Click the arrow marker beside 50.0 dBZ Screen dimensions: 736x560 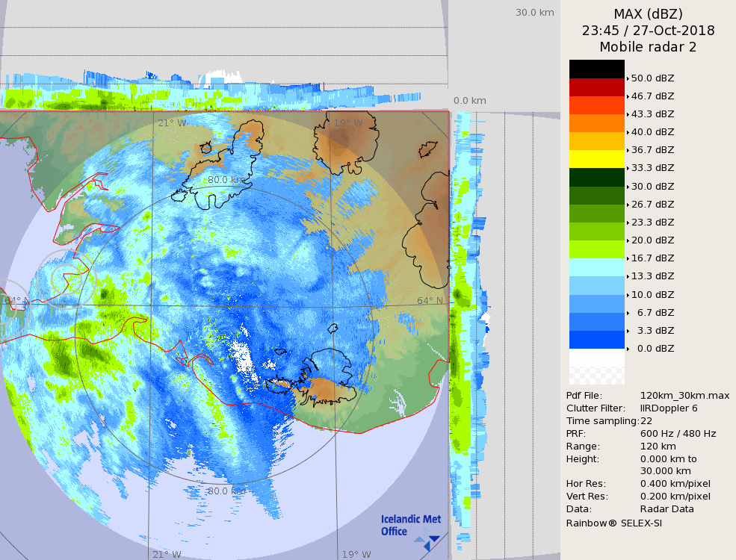click(628, 78)
